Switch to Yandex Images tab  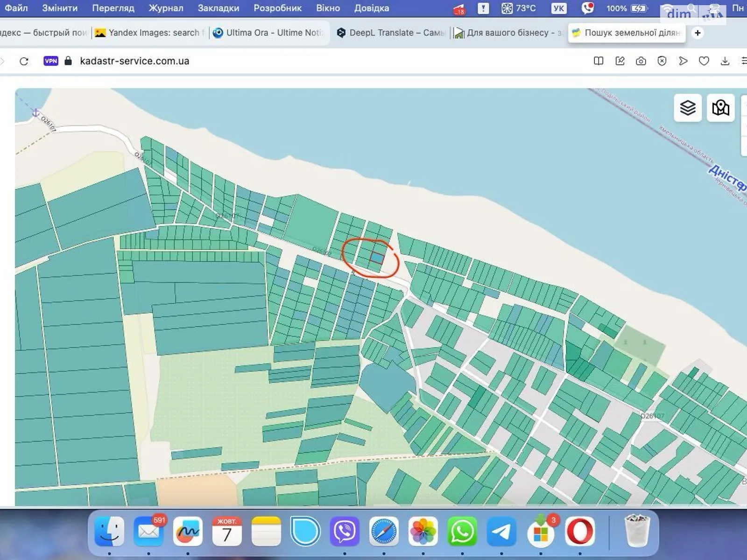149,33
